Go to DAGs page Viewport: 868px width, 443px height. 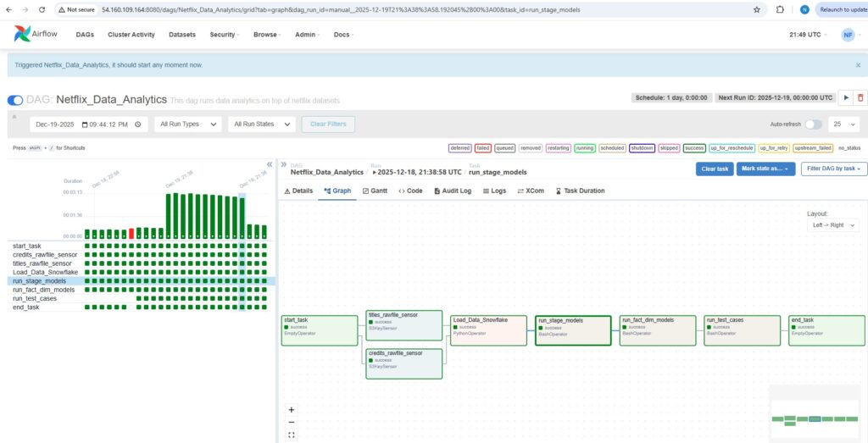click(x=85, y=34)
